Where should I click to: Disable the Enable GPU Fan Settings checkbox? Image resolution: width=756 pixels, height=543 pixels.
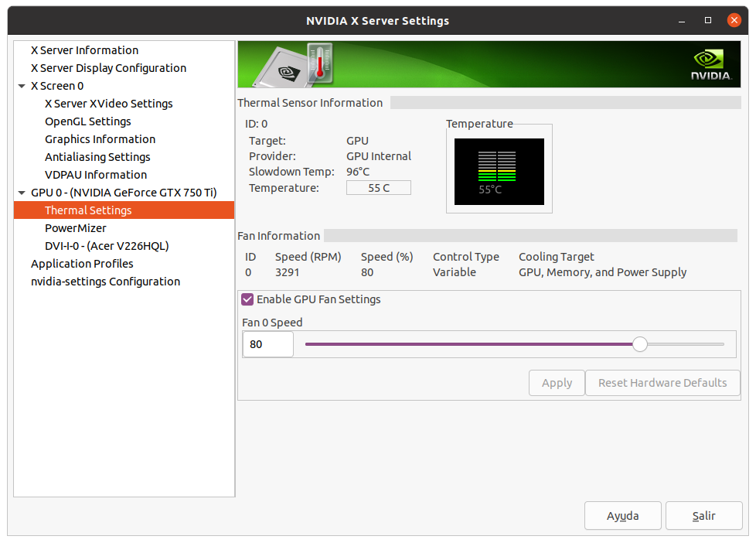point(247,300)
